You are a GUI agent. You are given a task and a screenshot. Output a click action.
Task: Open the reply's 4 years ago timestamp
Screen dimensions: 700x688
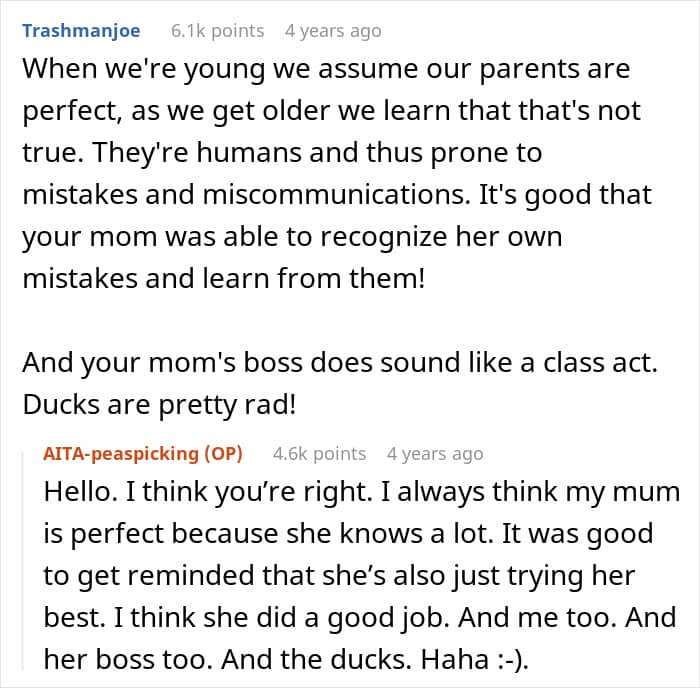coord(434,453)
